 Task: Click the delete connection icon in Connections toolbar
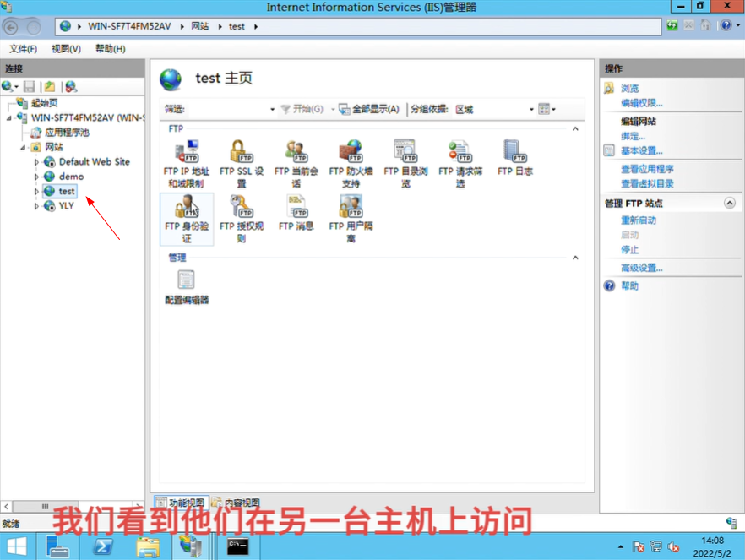(71, 86)
